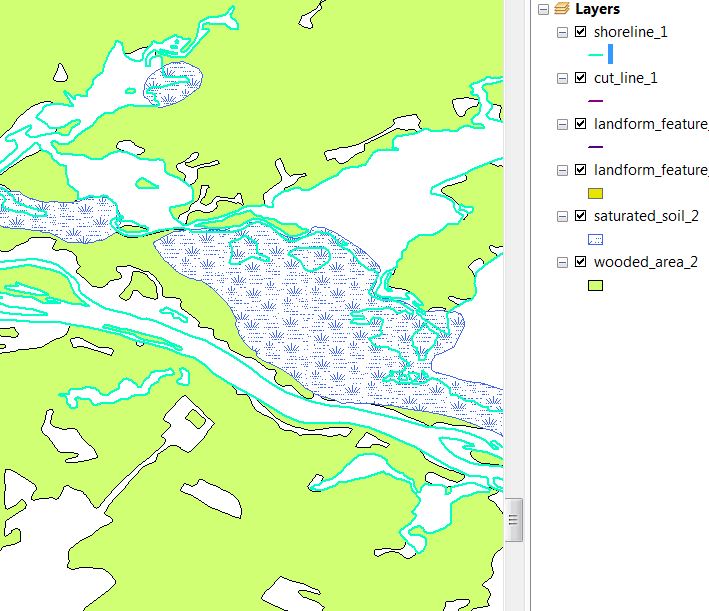Collapse the cut_line_1 layer legend

tap(562, 78)
